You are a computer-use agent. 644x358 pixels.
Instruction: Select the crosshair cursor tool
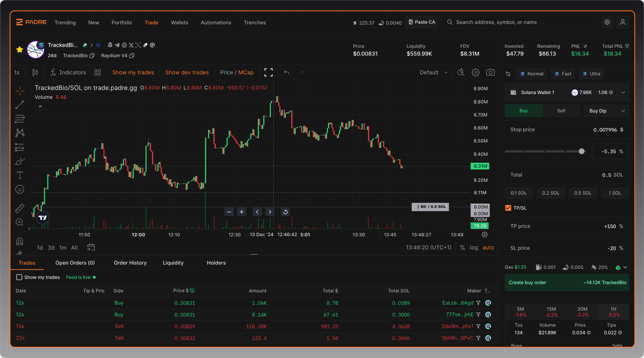(x=20, y=91)
